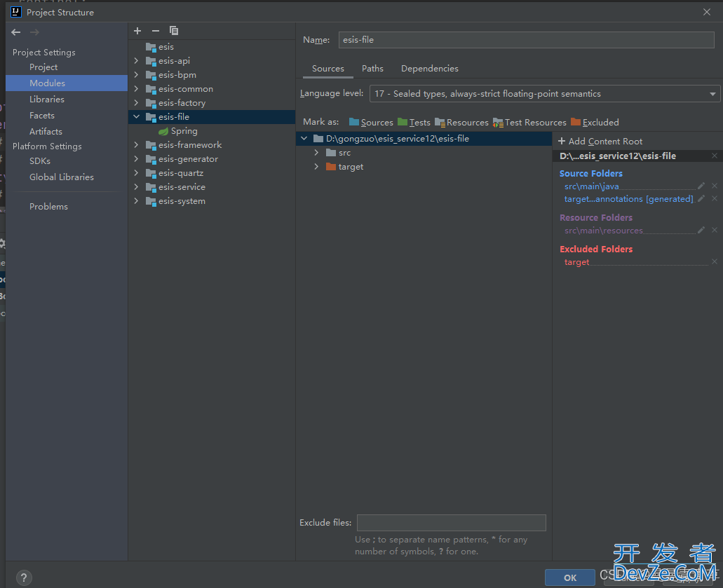The image size is (723, 588).
Task: Expand the target folder
Action: (316, 166)
